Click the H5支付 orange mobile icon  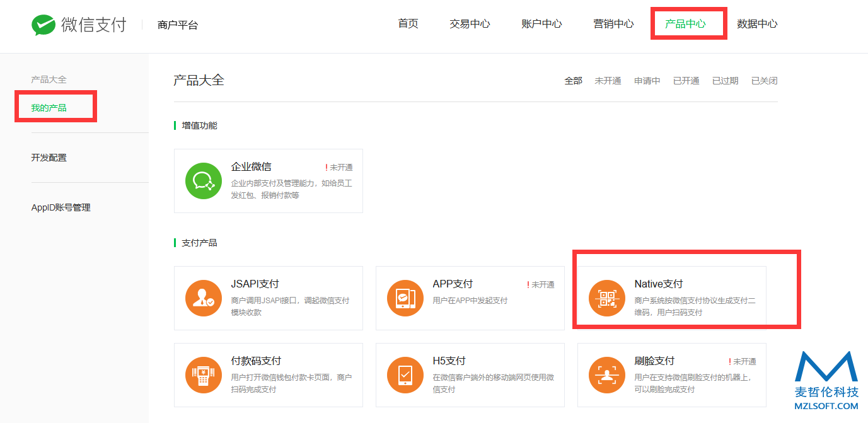point(405,375)
